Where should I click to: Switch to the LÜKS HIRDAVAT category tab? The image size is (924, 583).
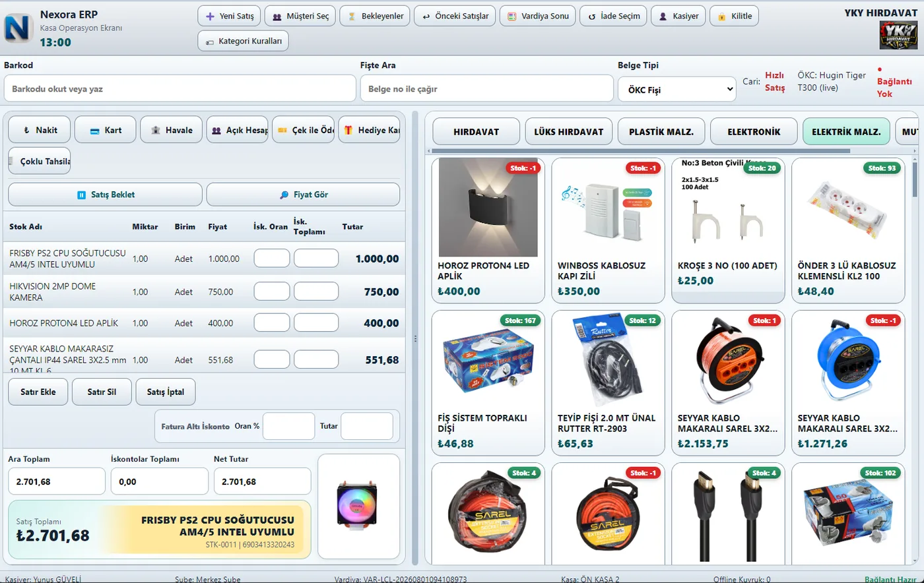569,131
